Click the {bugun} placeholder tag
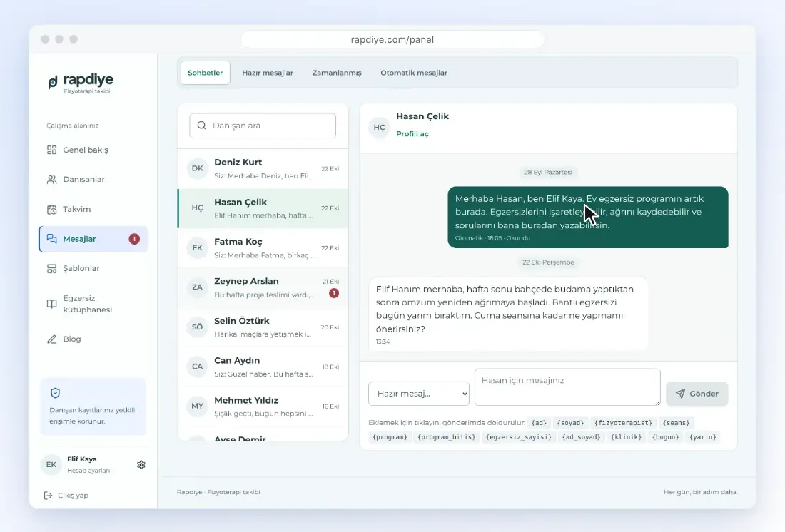 tap(665, 437)
